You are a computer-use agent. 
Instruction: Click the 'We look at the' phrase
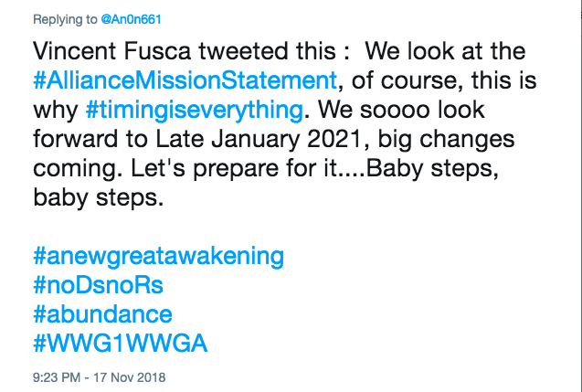point(445,51)
